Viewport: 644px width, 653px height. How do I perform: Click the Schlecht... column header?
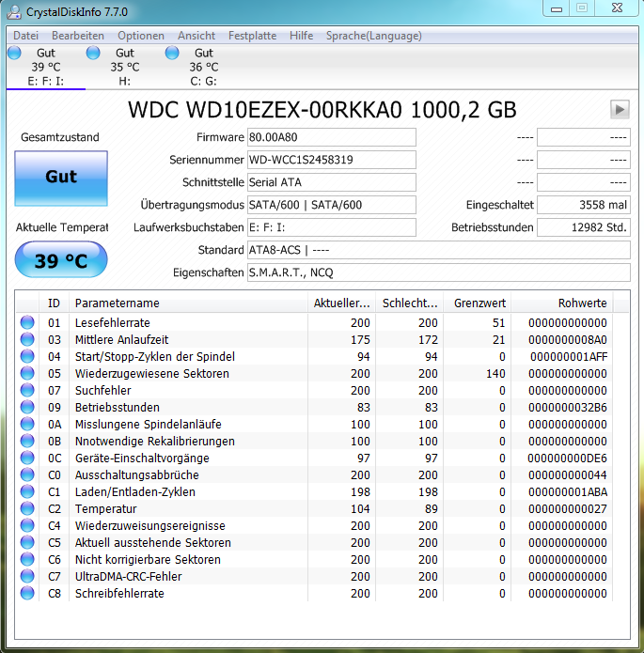pyautogui.click(x=410, y=303)
